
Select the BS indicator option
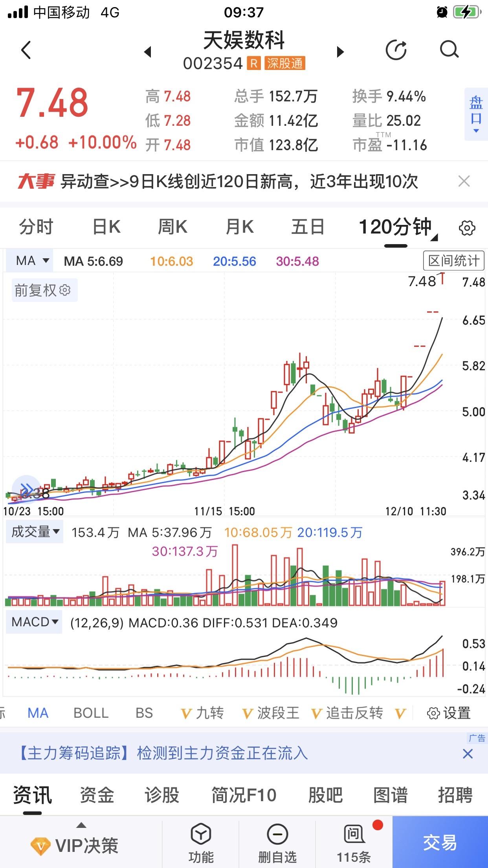[144, 713]
